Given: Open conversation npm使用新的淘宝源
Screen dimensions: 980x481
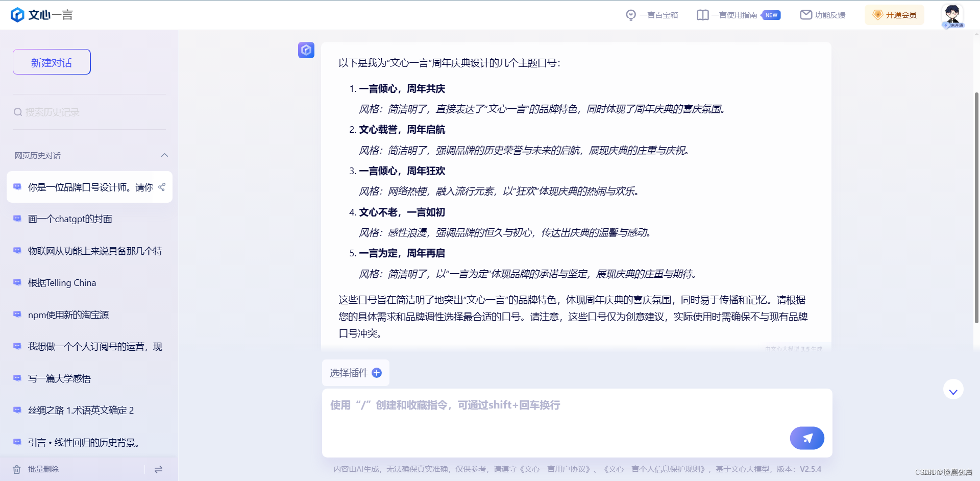Looking at the screenshot, I should pyautogui.click(x=89, y=315).
